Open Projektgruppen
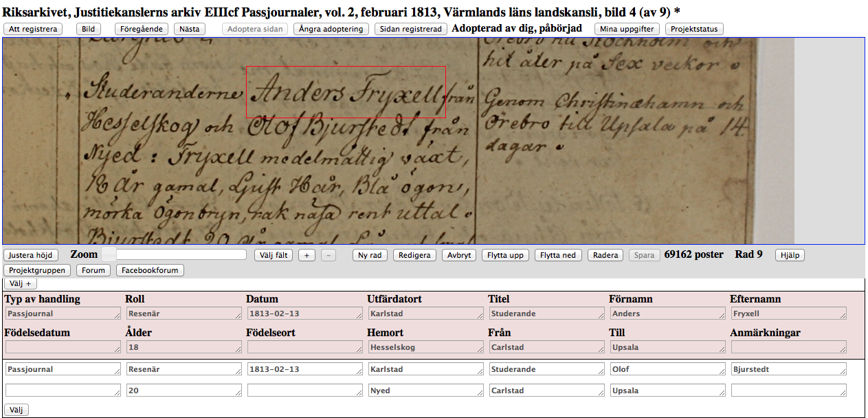This screenshot has width=868, height=418. (x=38, y=270)
